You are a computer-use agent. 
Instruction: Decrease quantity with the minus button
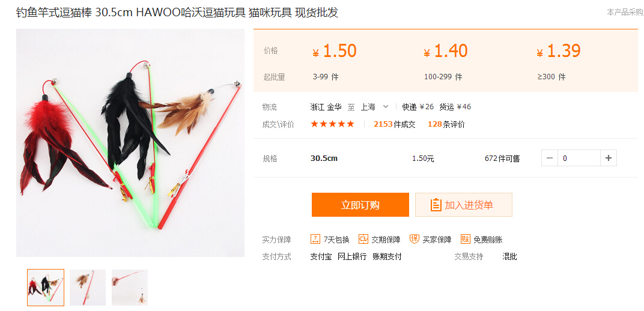(x=550, y=158)
